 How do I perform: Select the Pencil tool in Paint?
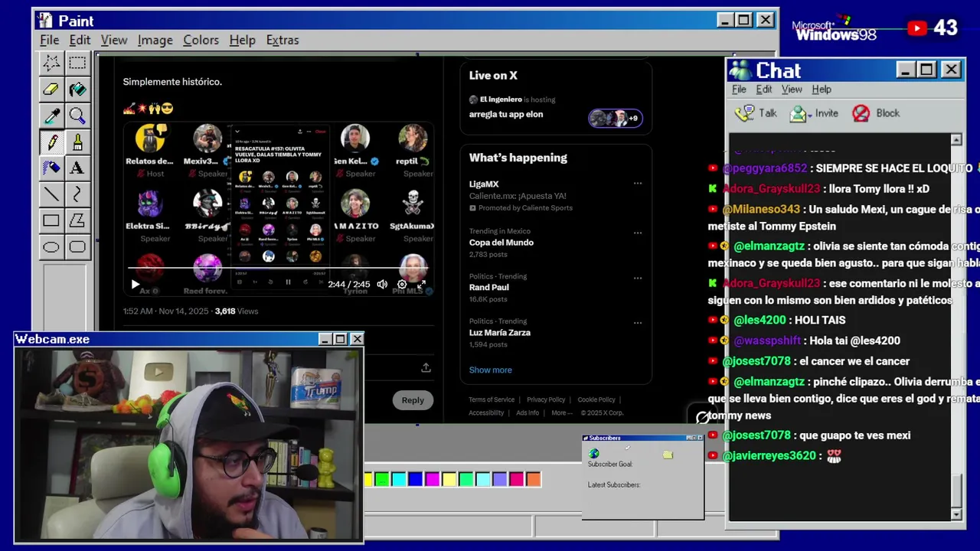pyautogui.click(x=51, y=142)
